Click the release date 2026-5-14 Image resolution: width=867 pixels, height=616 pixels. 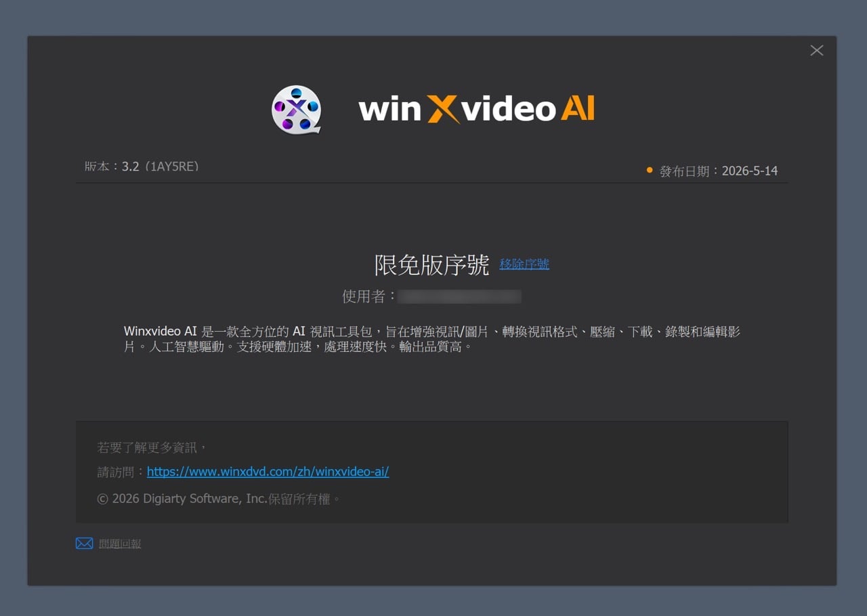point(750,171)
